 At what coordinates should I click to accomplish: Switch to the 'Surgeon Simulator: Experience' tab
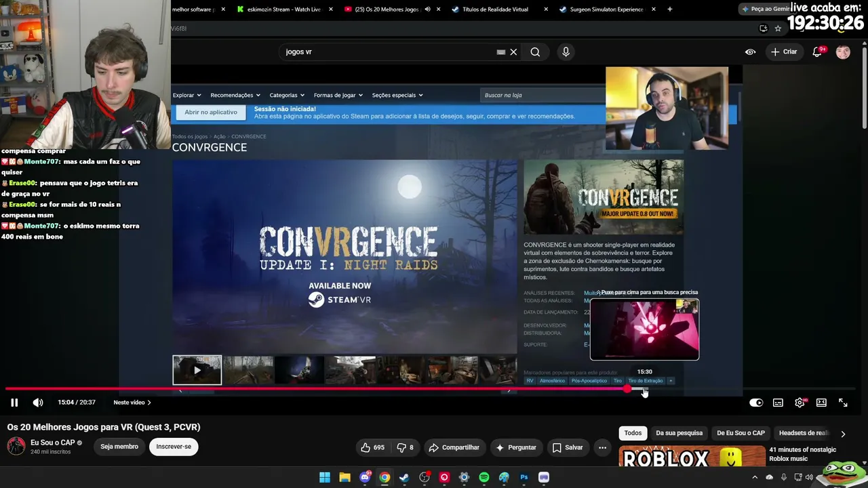click(608, 9)
